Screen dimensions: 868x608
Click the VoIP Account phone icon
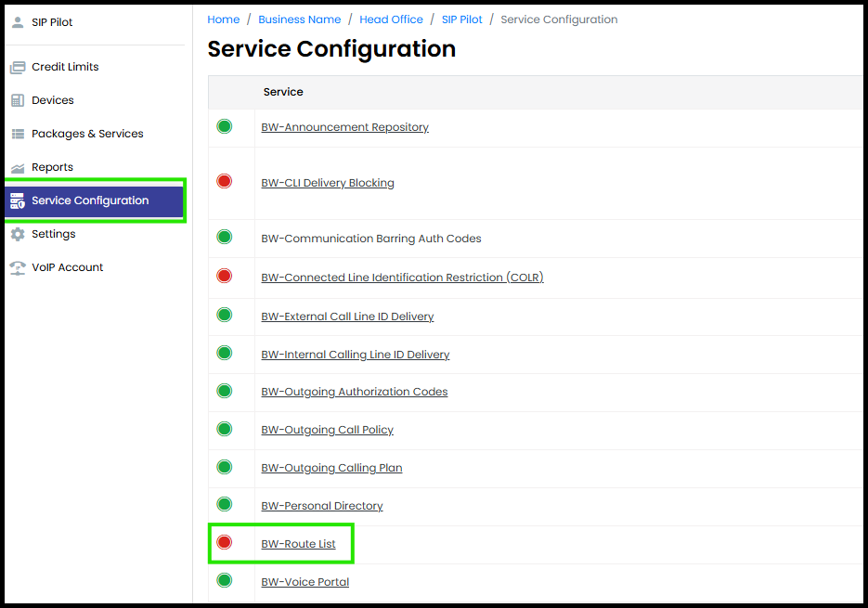pyautogui.click(x=18, y=268)
